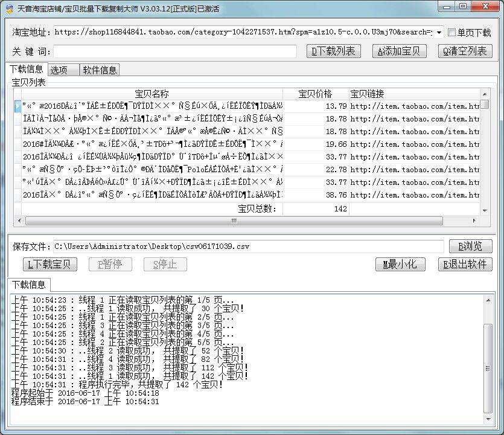Select the upper 下载信息 tab
504x435 pixels.
pos(27,69)
